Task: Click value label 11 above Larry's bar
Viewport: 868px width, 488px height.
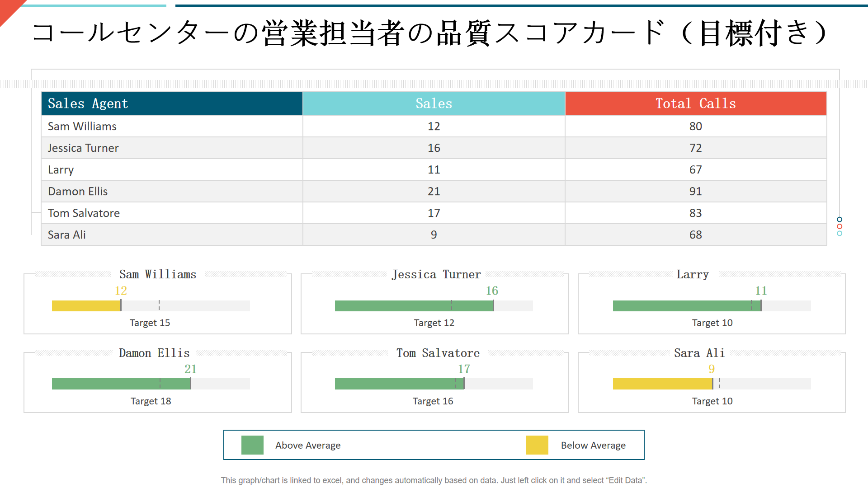Action: click(761, 291)
